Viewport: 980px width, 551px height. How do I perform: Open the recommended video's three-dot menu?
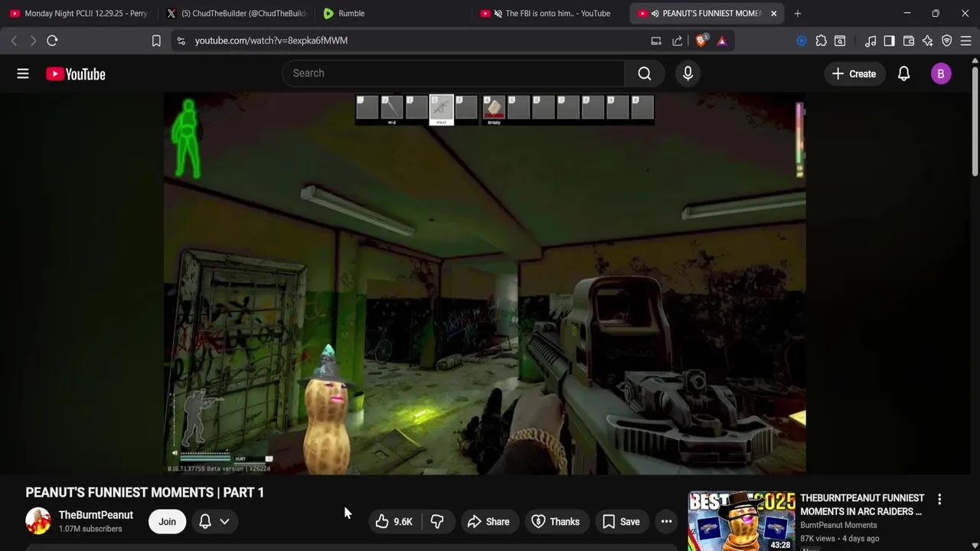[x=939, y=500]
